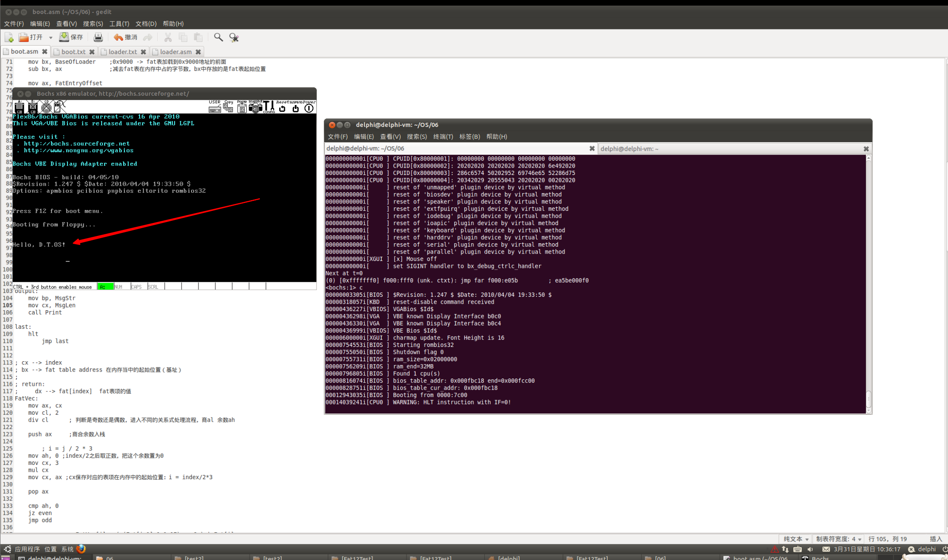The height and width of the screenshot is (560, 948).
Task: Open the terminal 终端(T) menu
Action: pos(443,137)
